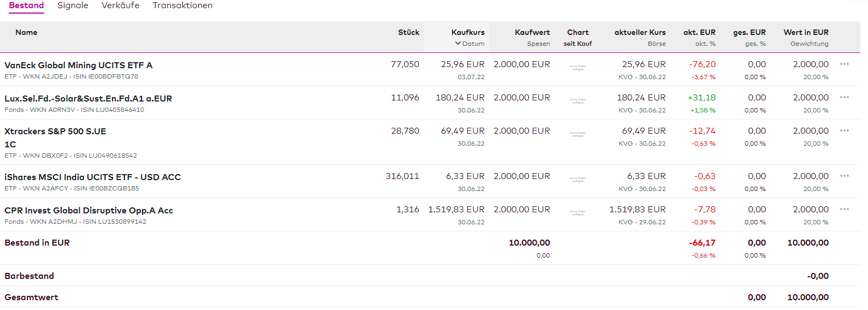Sort by Stück column header
The image size is (868, 310).
coord(408,33)
